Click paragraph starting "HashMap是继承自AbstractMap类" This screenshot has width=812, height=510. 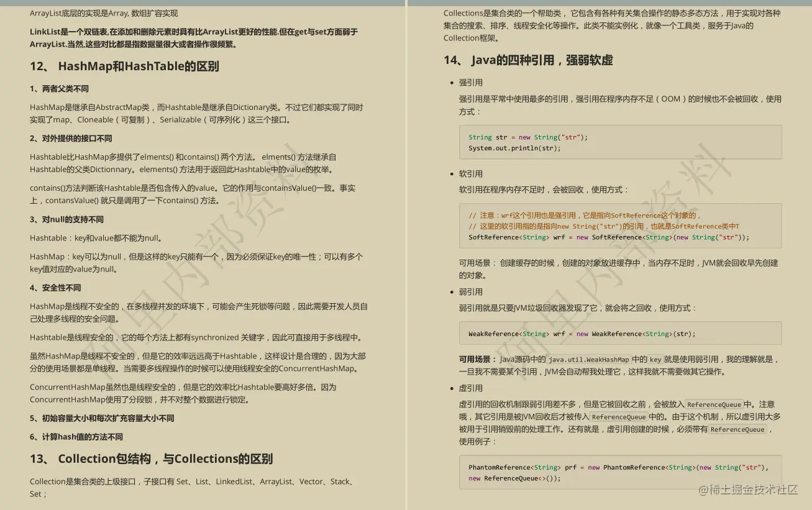tap(196, 114)
